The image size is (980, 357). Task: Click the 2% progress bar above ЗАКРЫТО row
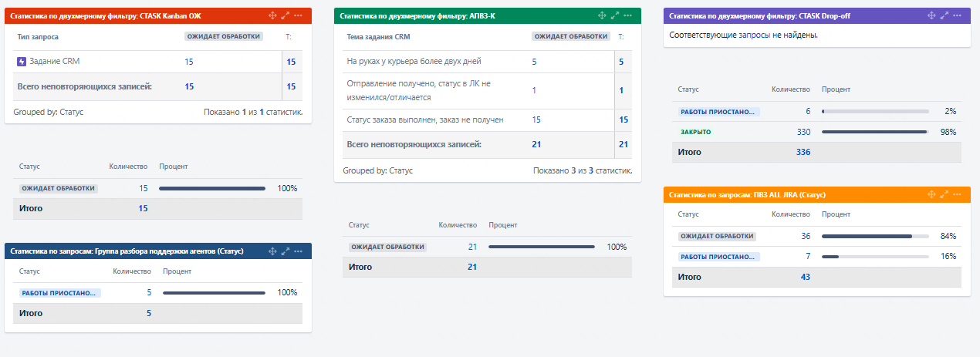(x=875, y=112)
